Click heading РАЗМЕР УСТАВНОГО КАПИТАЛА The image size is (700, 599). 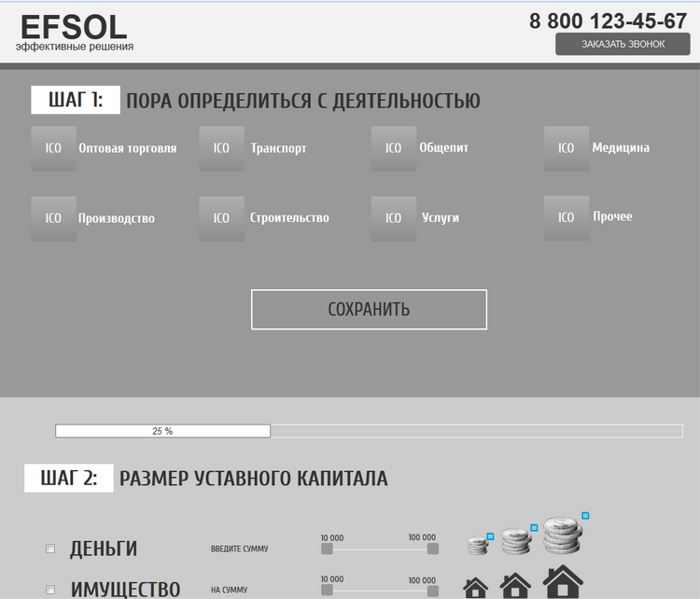[x=254, y=479]
